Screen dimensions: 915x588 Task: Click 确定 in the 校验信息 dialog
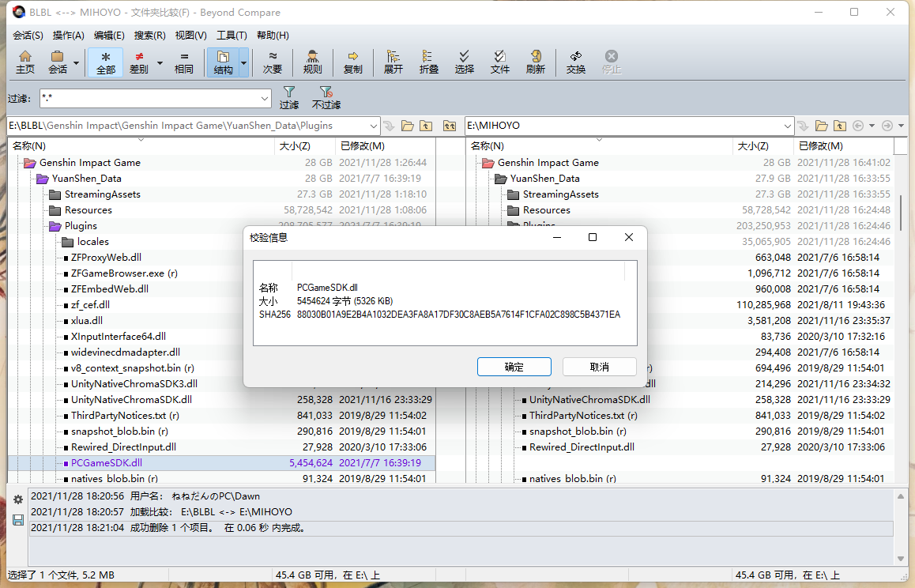click(514, 367)
